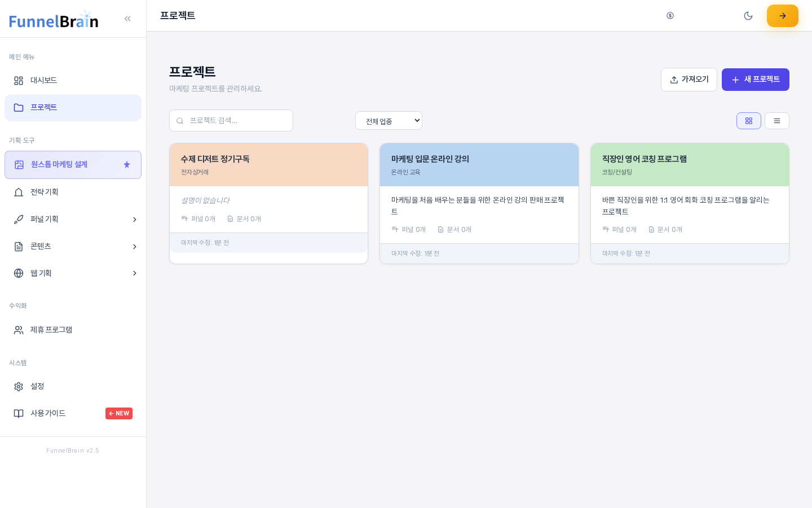Click the dollar coin icon in header
The image size is (812, 508).
(x=670, y=16)
